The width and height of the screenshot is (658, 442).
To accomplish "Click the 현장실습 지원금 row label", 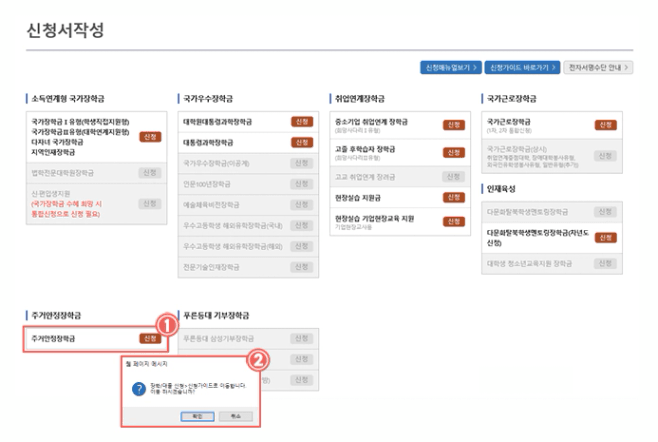I will pos(358,198).
